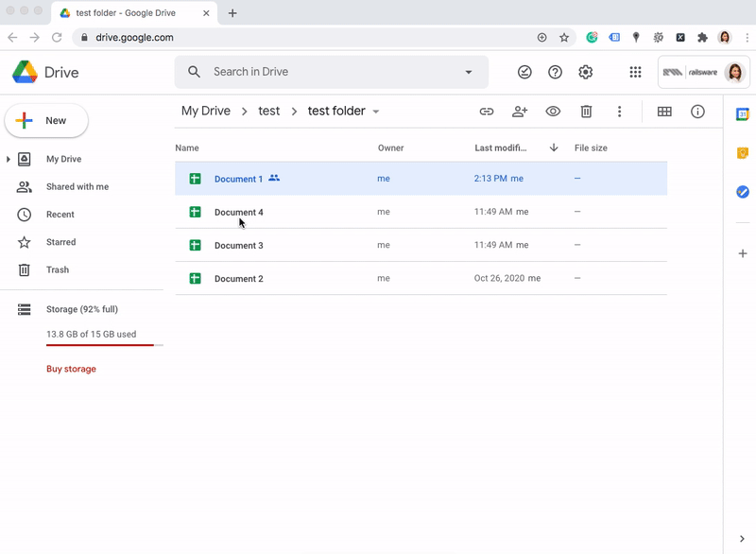
Task: Get Add-ons via side panel plus
Action: (x=743, y=253)
